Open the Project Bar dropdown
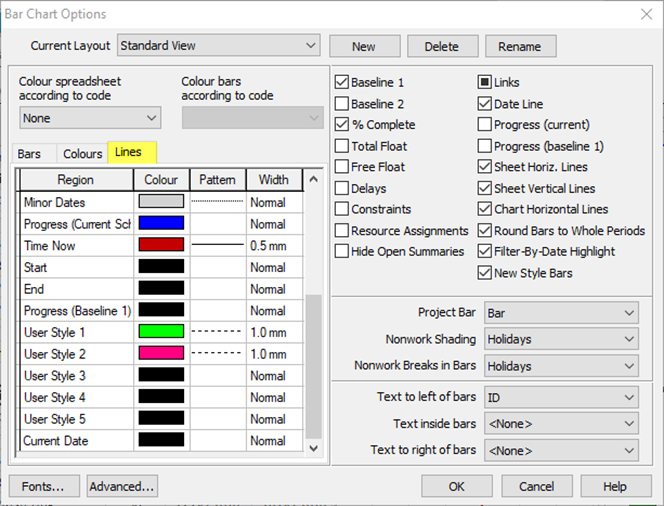This screenshot has height=506, width=664. coord(561,313)
